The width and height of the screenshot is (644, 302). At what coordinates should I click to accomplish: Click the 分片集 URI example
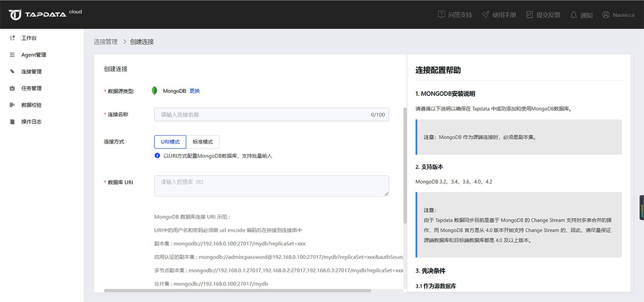211,284
